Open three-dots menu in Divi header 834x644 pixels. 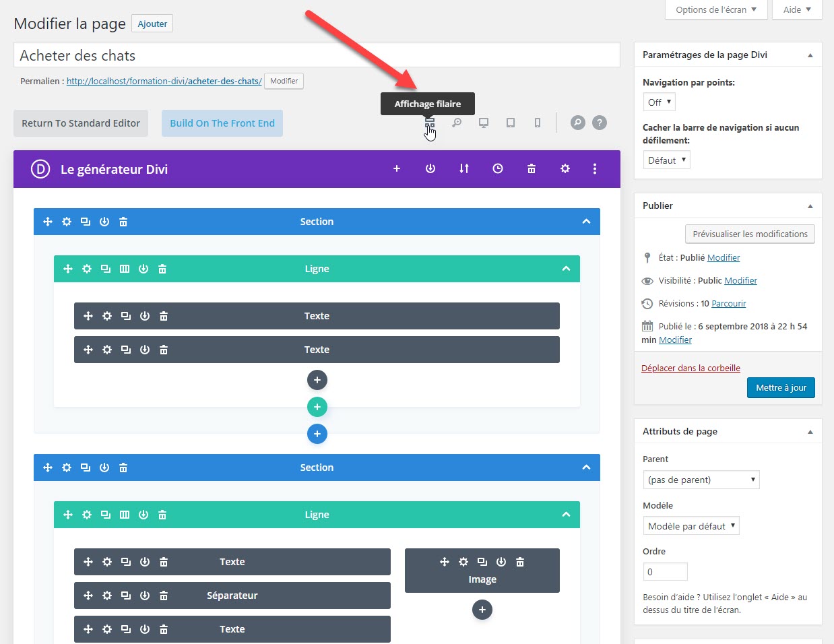pyautogui.click(x=594, y=169)
